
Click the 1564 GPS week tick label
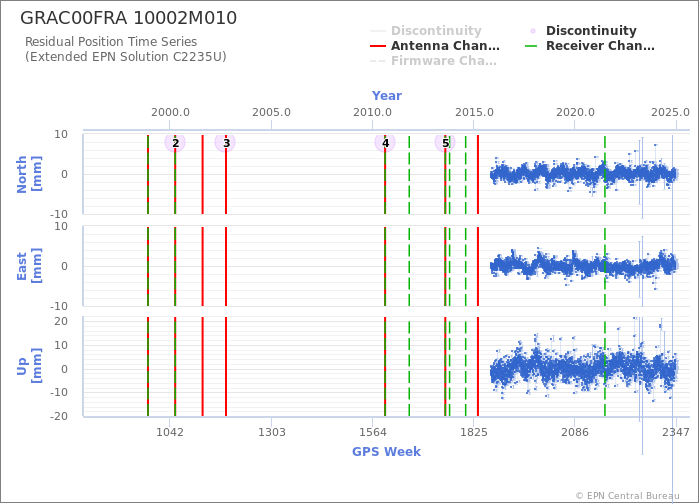click(x=373, y=432)
